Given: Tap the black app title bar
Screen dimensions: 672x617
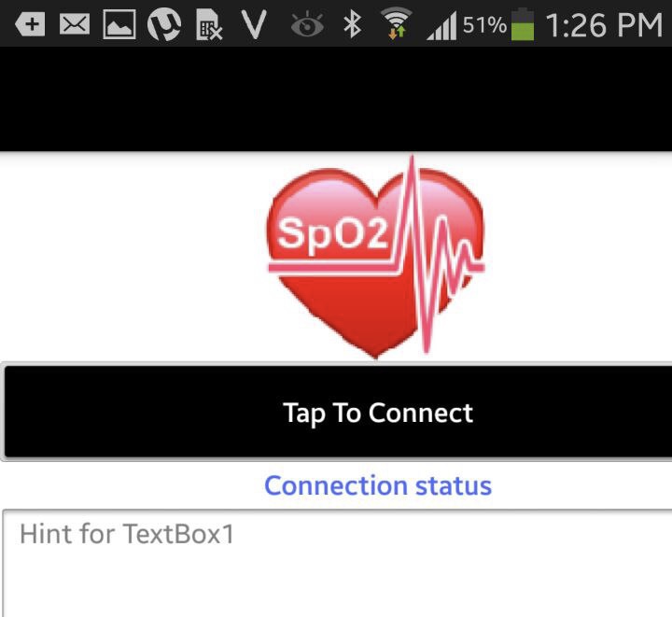Looking at the screenshot, I should pos(336,99).
